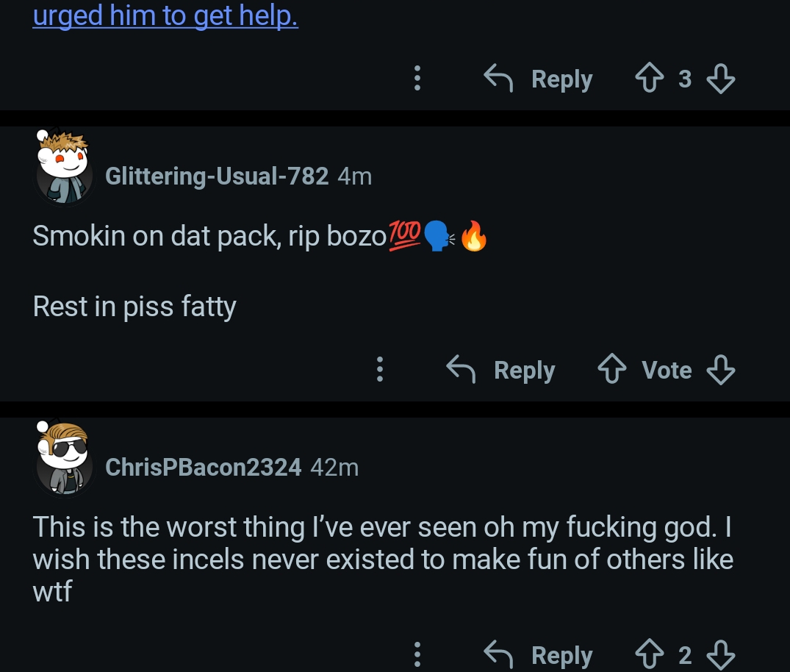
Task: Open overflow menu on Glittering-Usual-782's comment
Action: click(x=380, y=370)
